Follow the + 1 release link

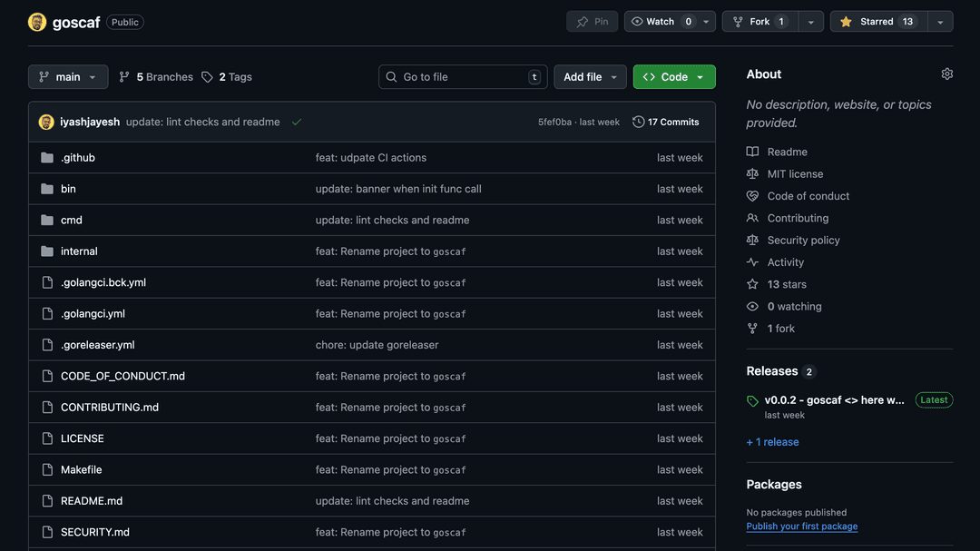tap(772, 441)
